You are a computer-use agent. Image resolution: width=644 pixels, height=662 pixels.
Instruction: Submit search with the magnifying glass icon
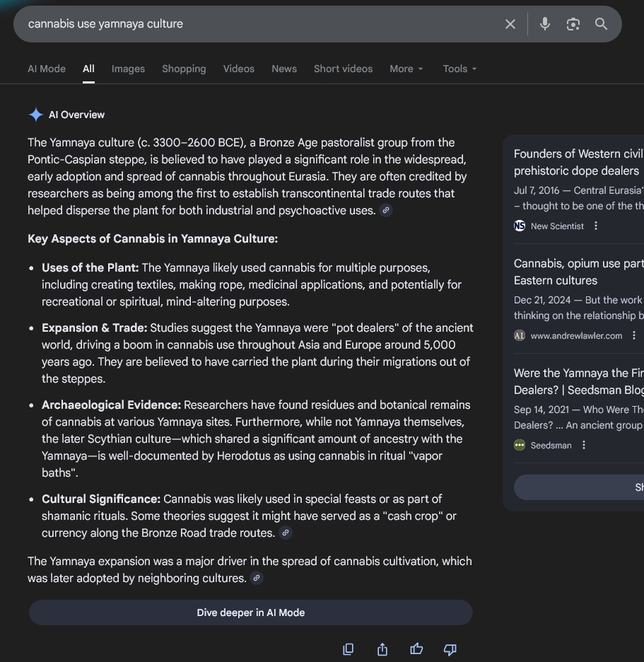[x=601, y=24]
